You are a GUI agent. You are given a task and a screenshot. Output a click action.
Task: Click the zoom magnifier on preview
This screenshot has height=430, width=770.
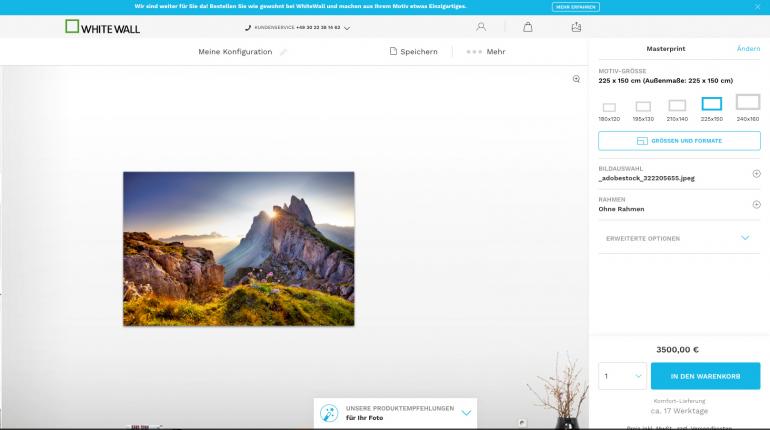click(576, 79)
